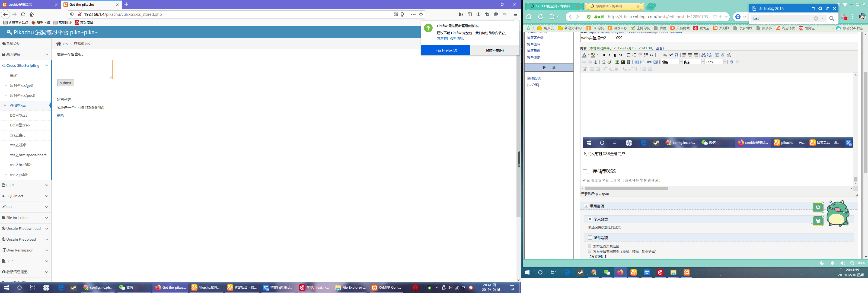Check the 发布至首页候选区 checkbox

pyautogui.click(x=590, y=246)
